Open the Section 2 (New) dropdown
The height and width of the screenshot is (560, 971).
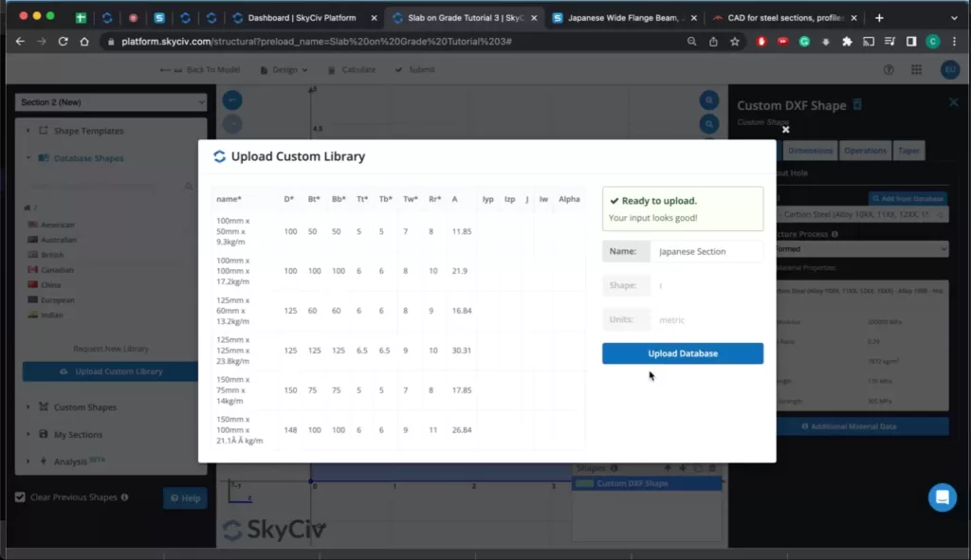(111, 102)
